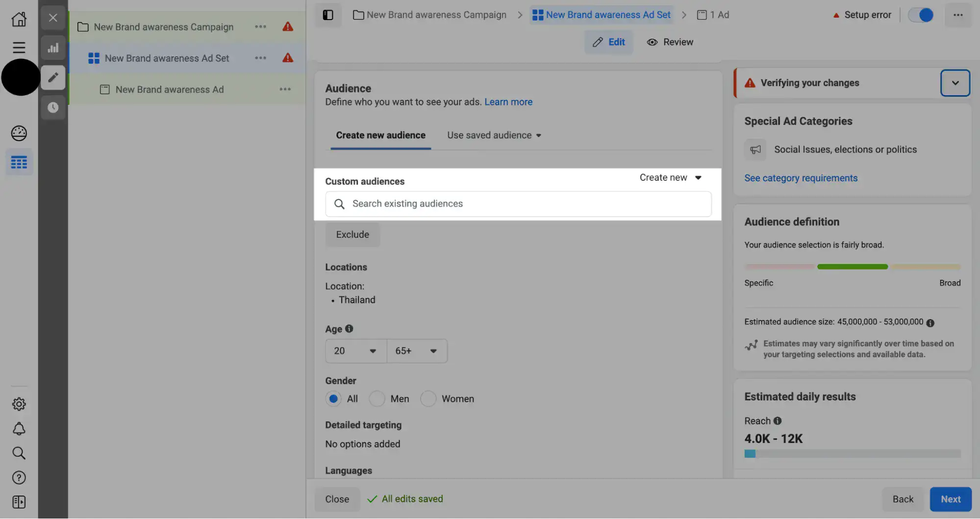
Task: Click the help question mark icon
Action: tap(19, 477)
